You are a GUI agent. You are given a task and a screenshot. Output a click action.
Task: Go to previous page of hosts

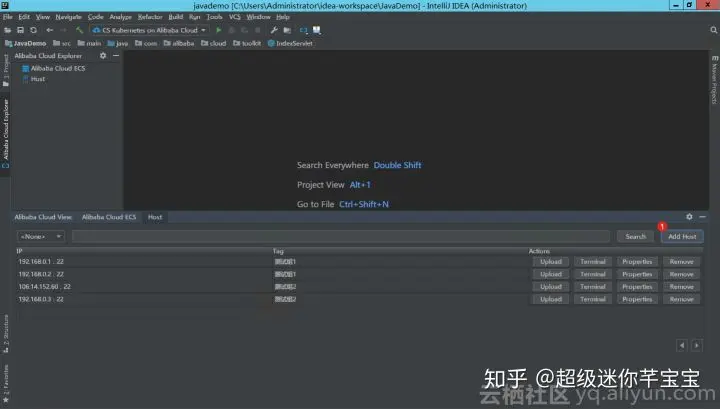point(682,345)
